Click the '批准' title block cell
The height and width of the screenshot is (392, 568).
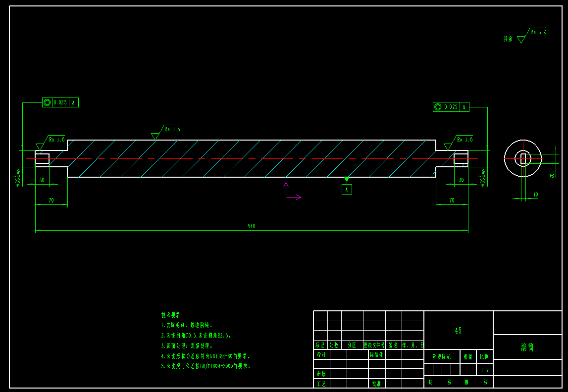(377, 383)
